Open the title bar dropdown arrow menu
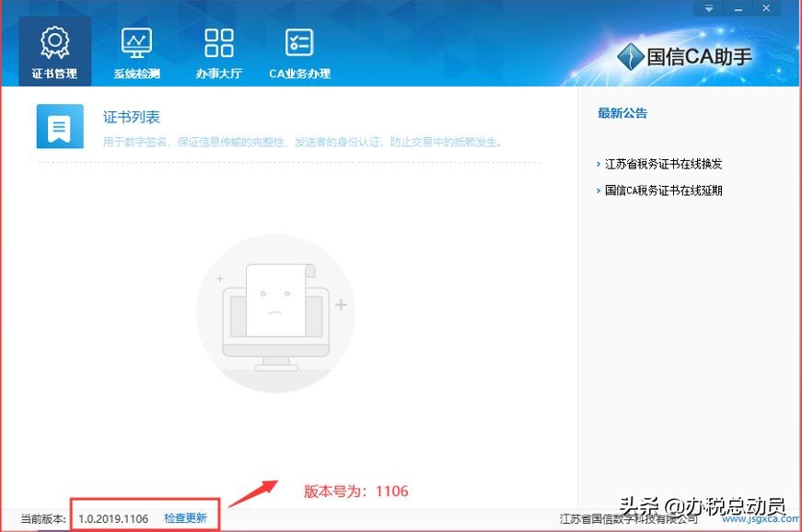The width and height of the screenshot is (802, 532). [x=708, y=7]
